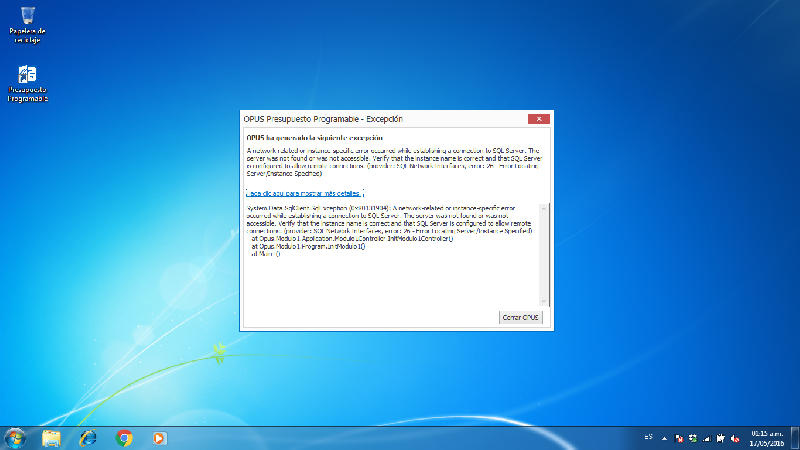Show hidden tray icons with the arrow
This screenshot has height=450, width=800.
coord(665,438)
